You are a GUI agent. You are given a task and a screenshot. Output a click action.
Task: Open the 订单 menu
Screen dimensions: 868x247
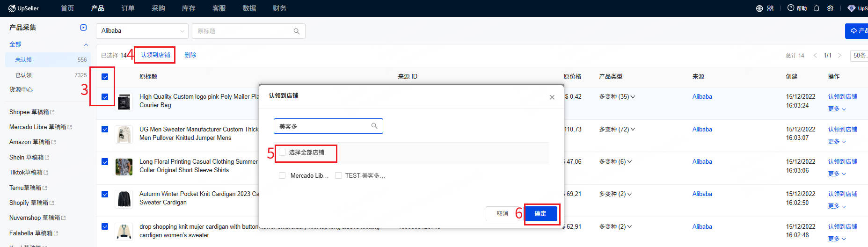click(128, 8)
